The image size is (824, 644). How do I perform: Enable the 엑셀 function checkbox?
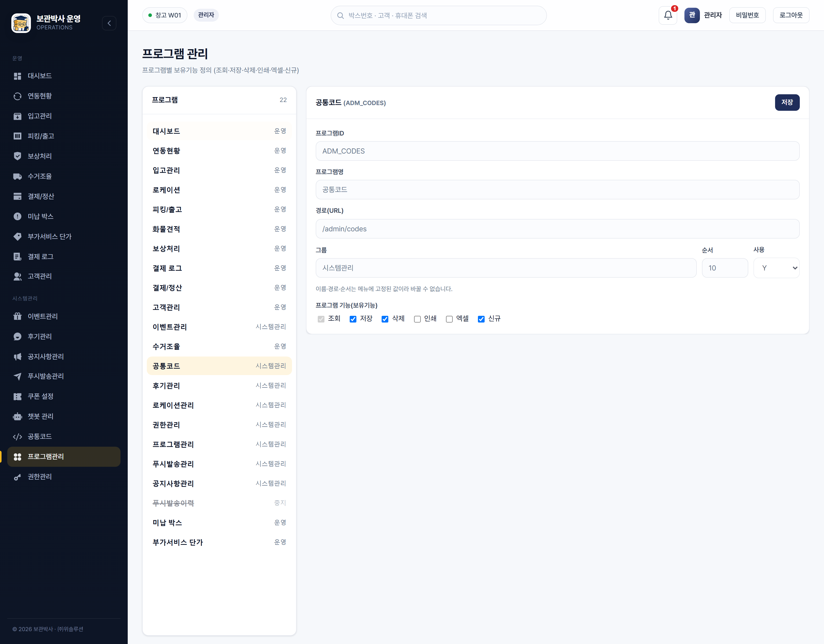click(449, 319)
